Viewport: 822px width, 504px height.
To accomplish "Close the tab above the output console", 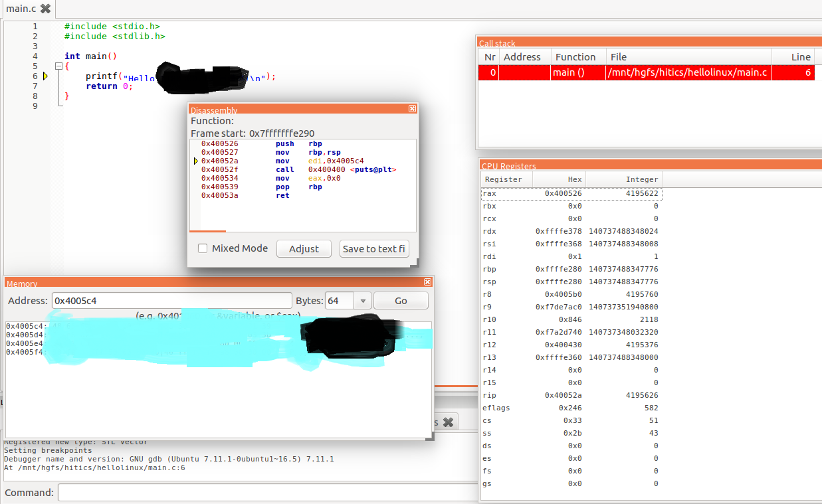I will coord(448,422).
